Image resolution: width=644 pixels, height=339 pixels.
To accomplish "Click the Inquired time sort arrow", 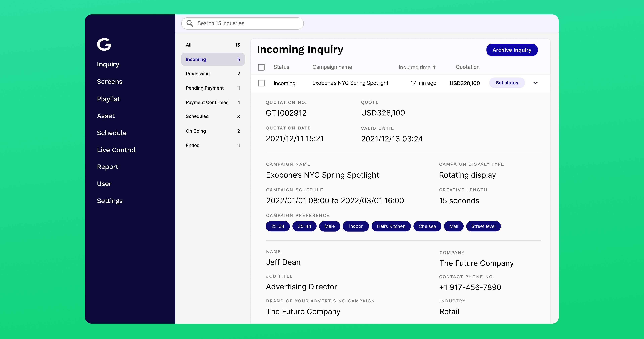I will [434, 67].
